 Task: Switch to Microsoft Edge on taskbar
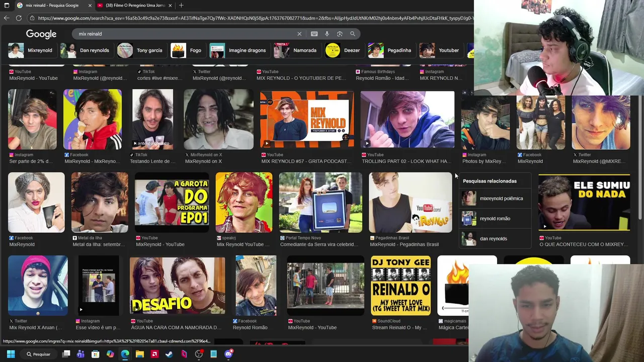click(125, 354)
